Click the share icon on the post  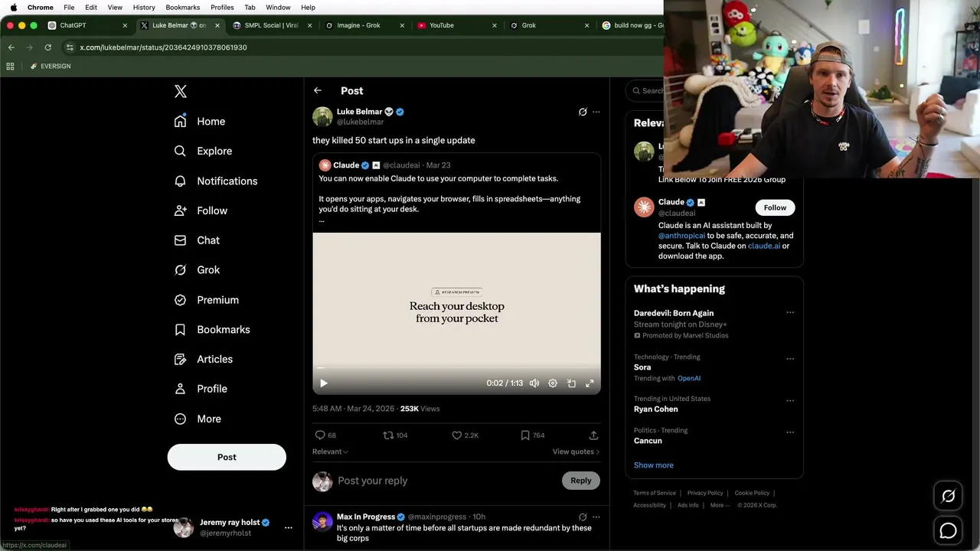pos(593,435)
